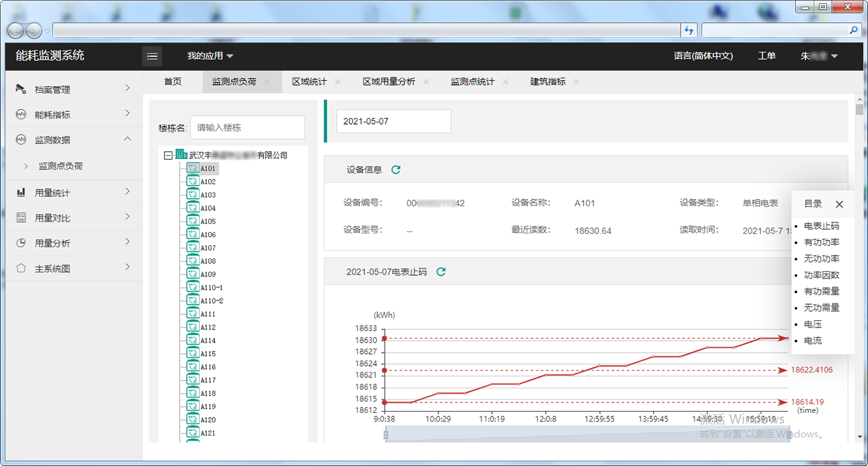The width and height of the screenshot is (868, 466).
Task: Click the left handle of chart zoom slider
Action: pyautogui.click(x=385, y=435)
